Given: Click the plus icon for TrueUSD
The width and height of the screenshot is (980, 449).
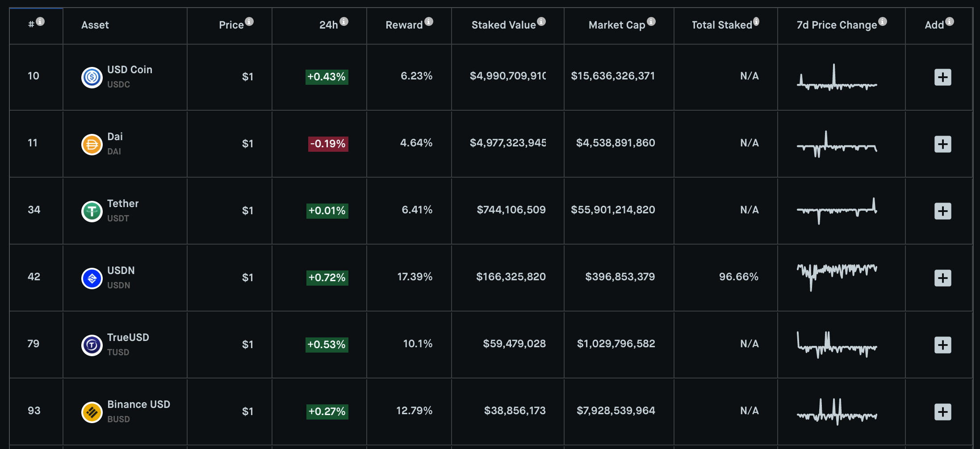Looking at the screenshot, I should (942, 345).
